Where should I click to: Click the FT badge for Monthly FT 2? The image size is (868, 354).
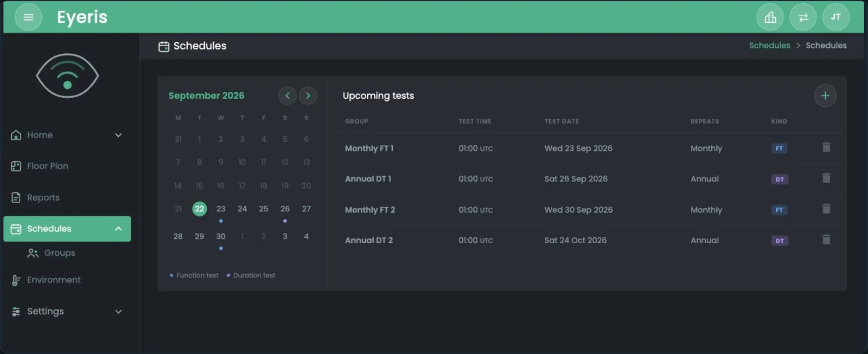(779, 210)
